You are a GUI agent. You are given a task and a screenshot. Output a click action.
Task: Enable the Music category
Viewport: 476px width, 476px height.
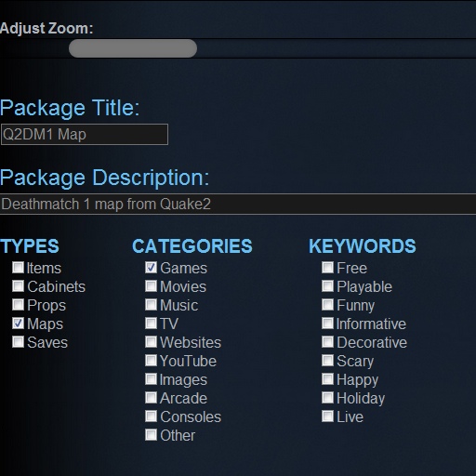(151, 305)
